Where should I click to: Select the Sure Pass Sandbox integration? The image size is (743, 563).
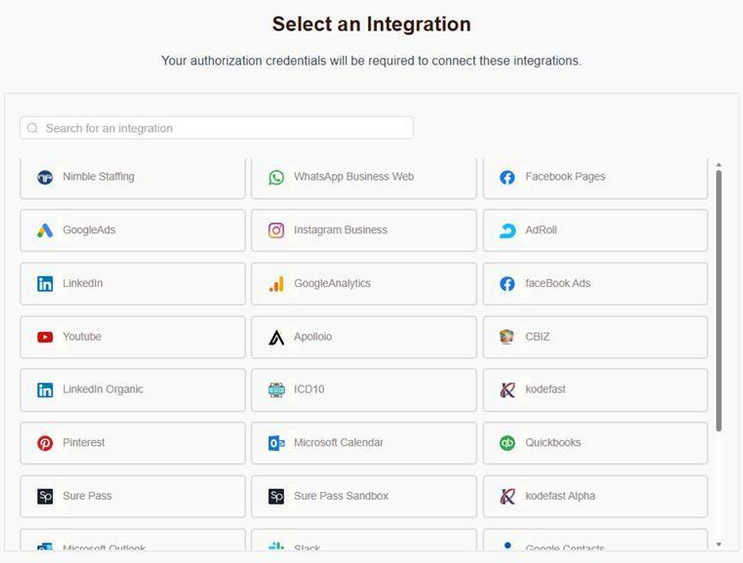point(363,496)
